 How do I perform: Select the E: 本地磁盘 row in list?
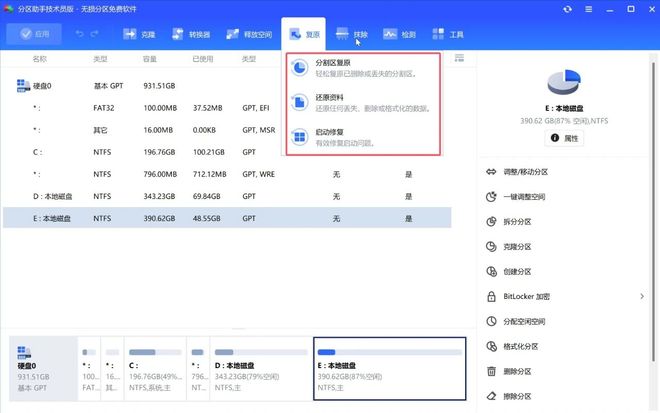[x=227, y=218]
